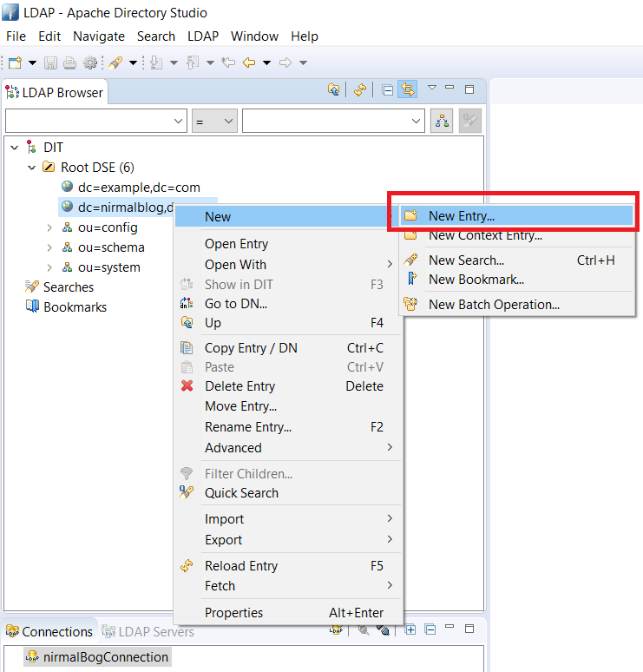Image resolution: width=643 pixels, height=672 pixels.
Task: Open the LDAP menu in menu bar
Action: pyautogui.click(x=203, y=36)
